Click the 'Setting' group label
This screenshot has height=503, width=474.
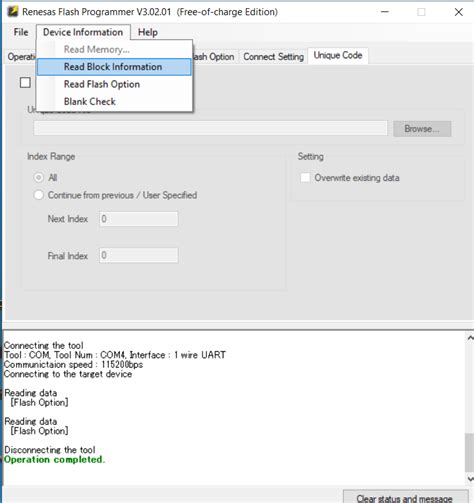[310, 156]
